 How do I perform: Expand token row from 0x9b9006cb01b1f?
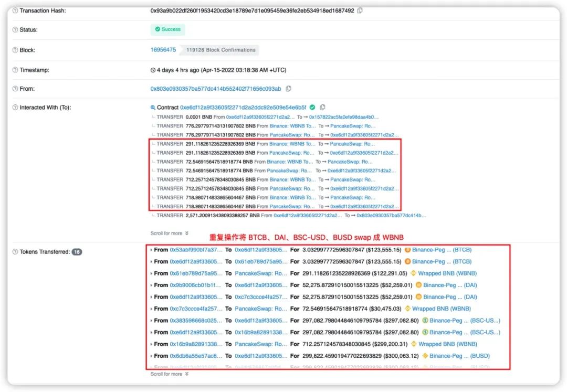[151, 285]
